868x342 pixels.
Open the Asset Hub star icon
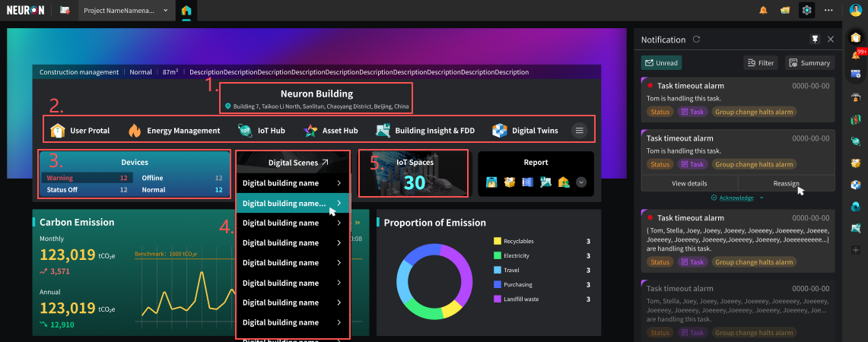(310, 131)
